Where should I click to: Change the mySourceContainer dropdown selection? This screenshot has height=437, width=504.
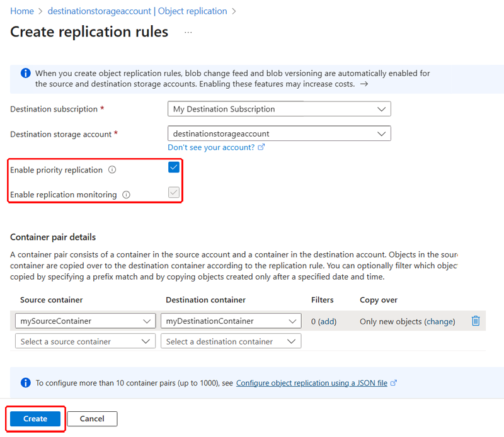[x=85, y=321]
